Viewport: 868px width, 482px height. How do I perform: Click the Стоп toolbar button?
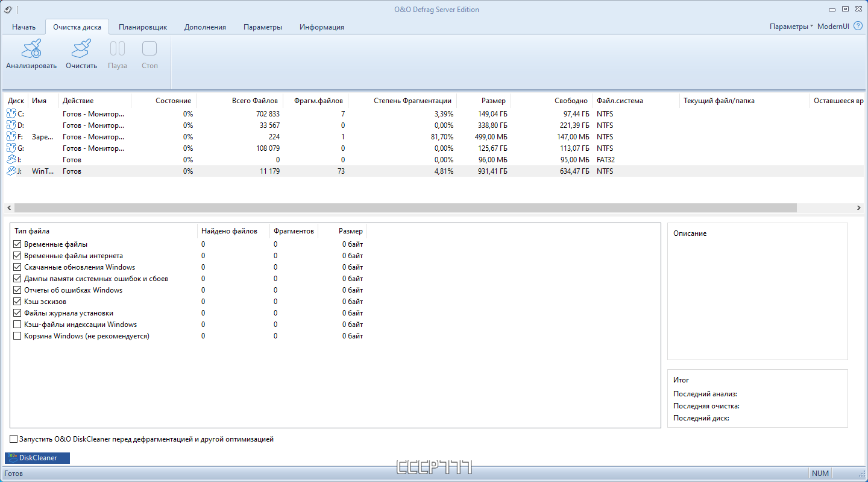149,55
